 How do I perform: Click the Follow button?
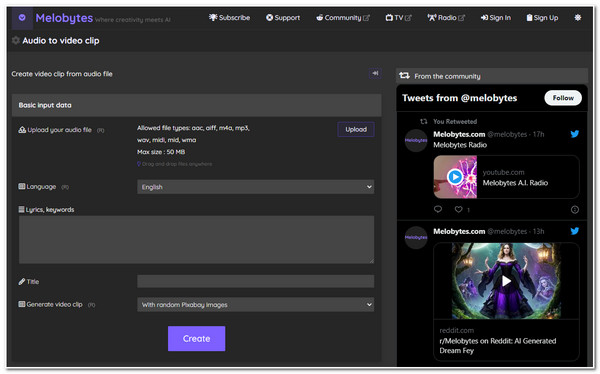pos(563,98)
